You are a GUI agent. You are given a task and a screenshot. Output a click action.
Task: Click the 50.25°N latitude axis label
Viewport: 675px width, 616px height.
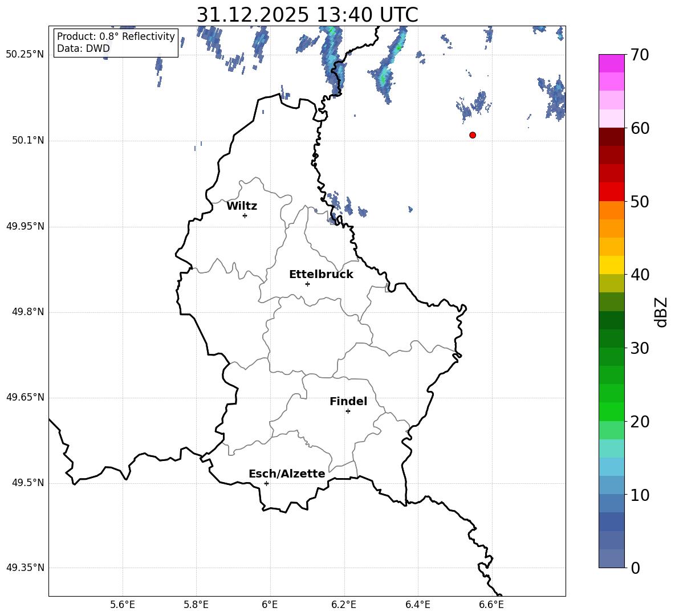pos(25,55)
